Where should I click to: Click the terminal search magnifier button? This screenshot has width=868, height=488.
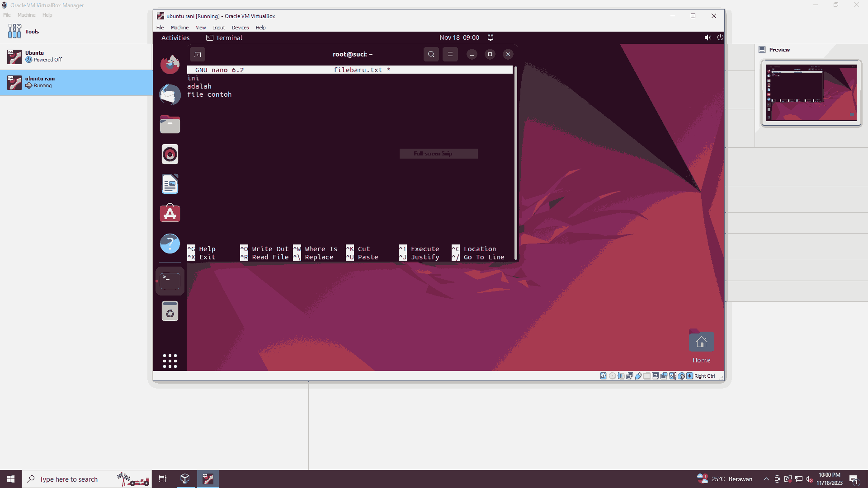click(x=431, y=54)
